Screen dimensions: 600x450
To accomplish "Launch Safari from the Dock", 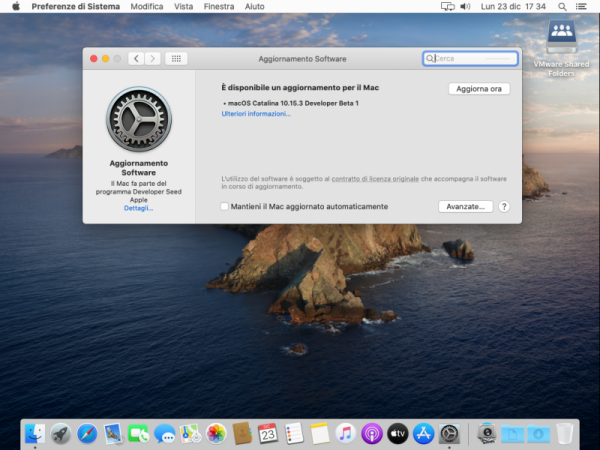I will pos(87,434).
